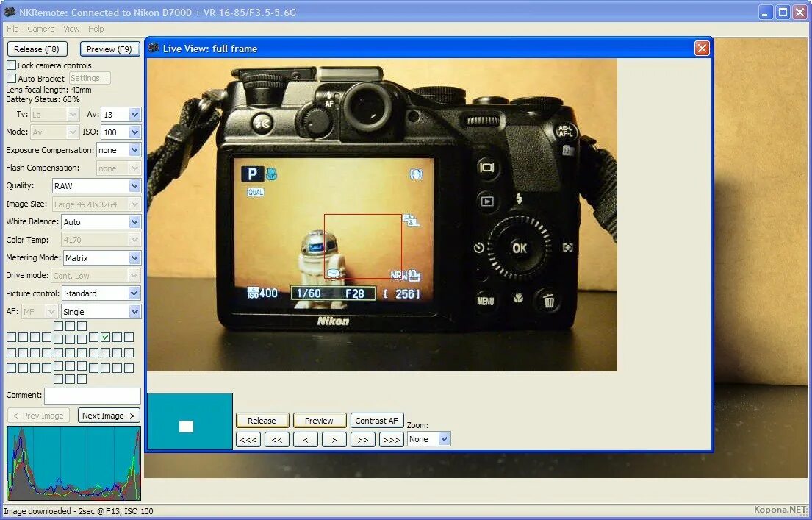This screenshot has width=812, height=520.
Task: Open the View menu
Action: tap(71, 29)
